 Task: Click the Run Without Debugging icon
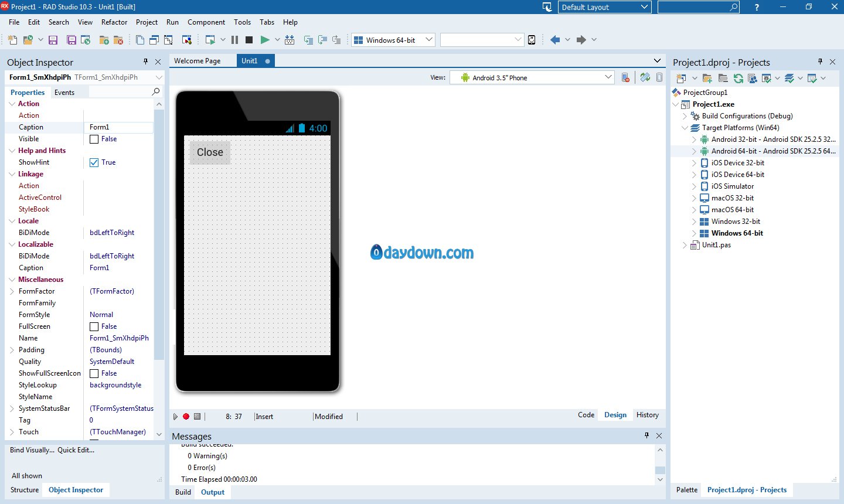tap(210, 40)
